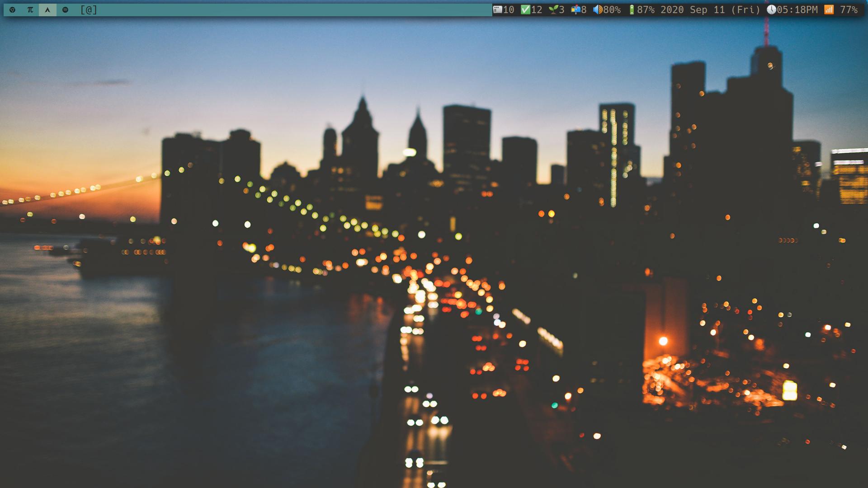Screen dimensions: 868x488
Task: Click the green battery icon
Action: [632, 9]
